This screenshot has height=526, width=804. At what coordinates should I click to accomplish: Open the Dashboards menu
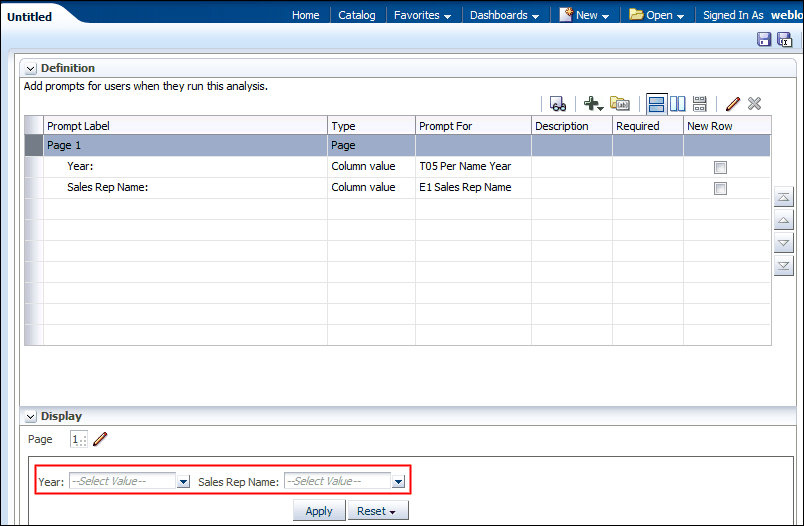(x=505, y=15)
